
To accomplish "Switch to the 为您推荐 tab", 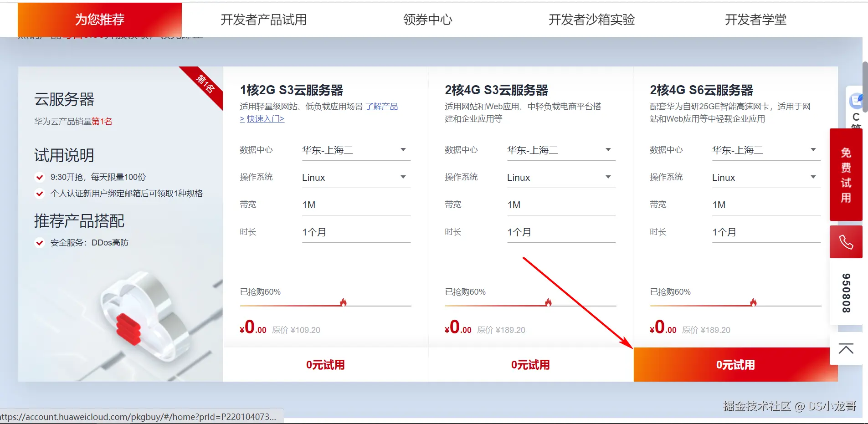I will pos(100,20).
